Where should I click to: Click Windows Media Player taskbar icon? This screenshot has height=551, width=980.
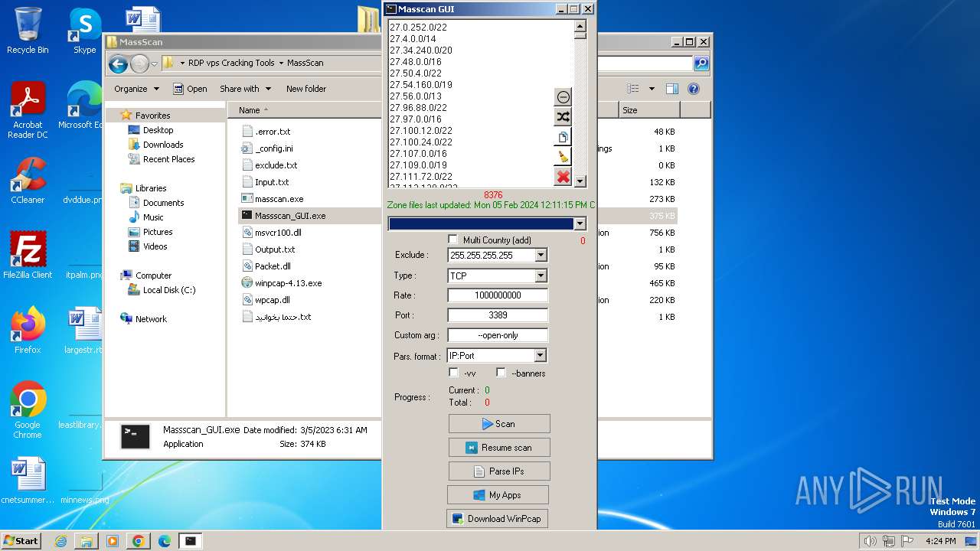(x=112, y=541)
